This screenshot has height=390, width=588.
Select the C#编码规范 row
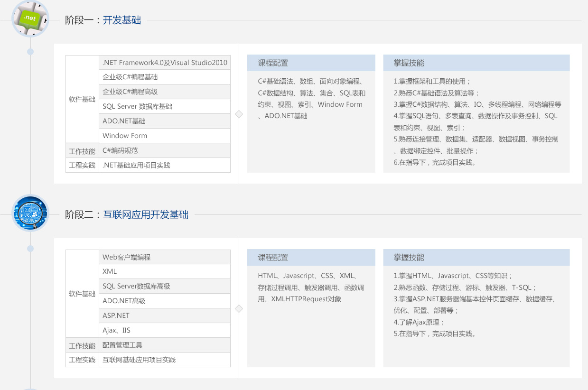point(165,150)
